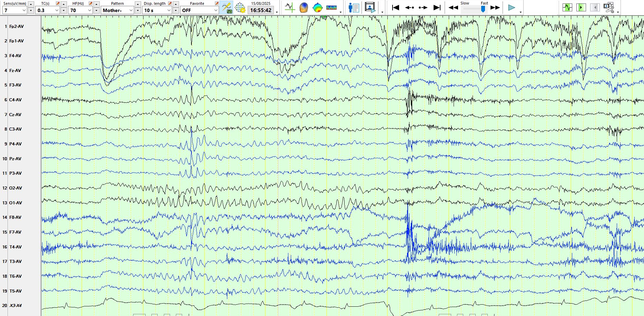Image resolution: width=644 pixels, height=316 pixels.
Task: Select the Fz-AV channel label
Action: tap(15, 70)
